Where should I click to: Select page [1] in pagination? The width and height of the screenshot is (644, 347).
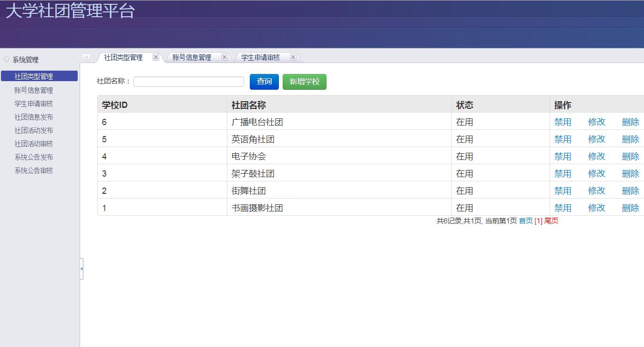click(538, 221)
